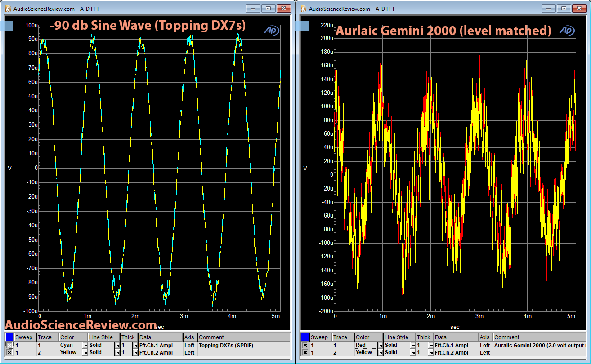Open the Line Style dropdown of Topping's Yellow trace

point(117,352)
